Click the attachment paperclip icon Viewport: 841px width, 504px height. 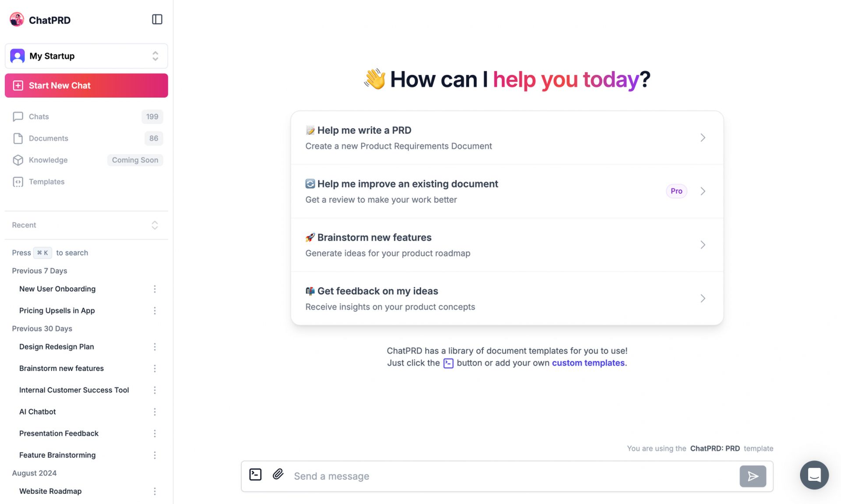click(x=277, y=475)
